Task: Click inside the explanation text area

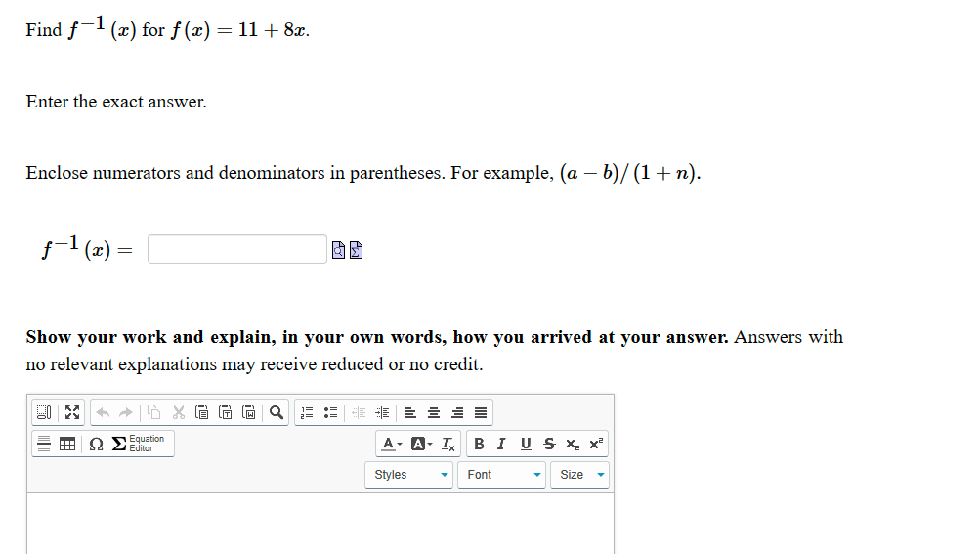Action: pos(320,524)
